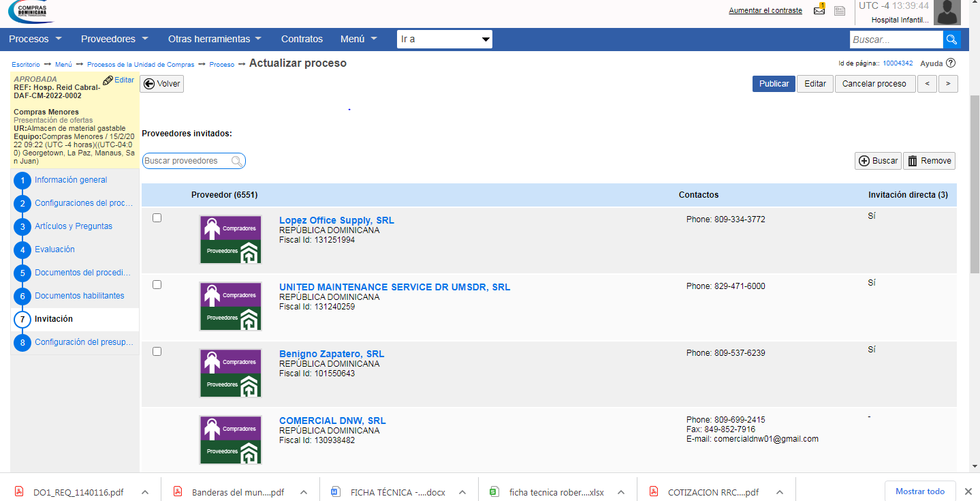
Task: Expand options for DO1_REQ_1140116.pdf download
Action: [145, 492]
